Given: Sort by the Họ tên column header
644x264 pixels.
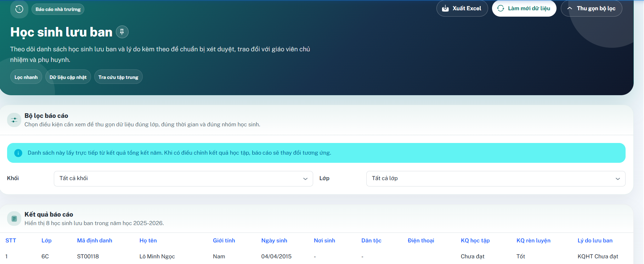Looking at the screenshot, I should tap(148, 241).
